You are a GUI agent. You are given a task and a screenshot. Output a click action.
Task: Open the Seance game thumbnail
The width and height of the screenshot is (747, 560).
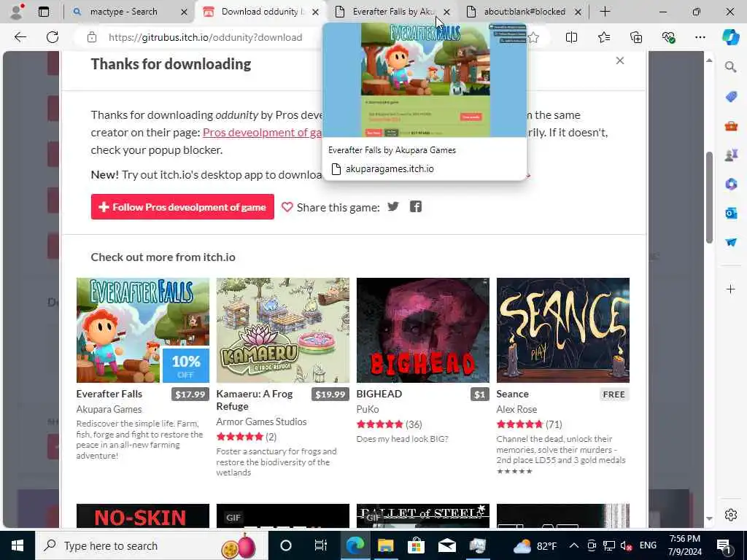pyautogui.click(x=563, y=330)
